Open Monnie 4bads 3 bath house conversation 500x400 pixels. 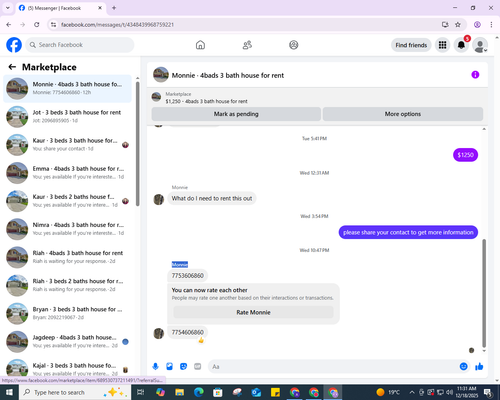67,88
